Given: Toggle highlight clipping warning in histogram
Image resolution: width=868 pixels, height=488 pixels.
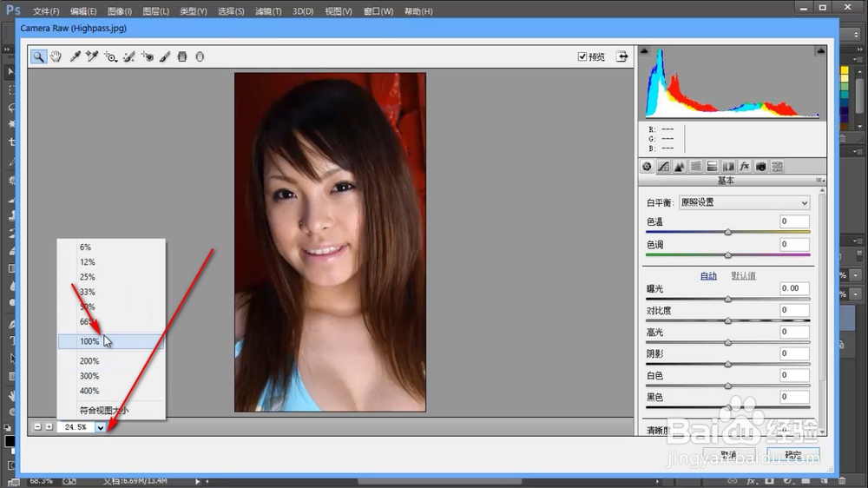Looking at the screenshot, I should (820, 51).
